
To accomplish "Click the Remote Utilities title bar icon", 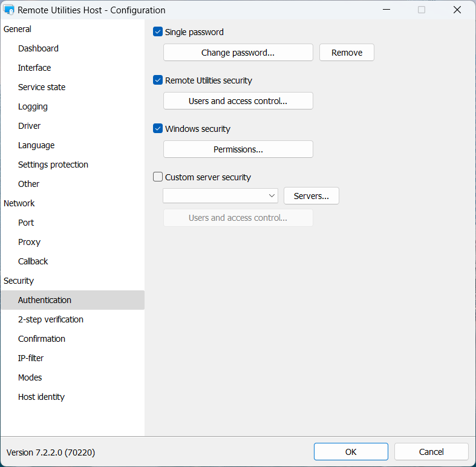I will pos(9,10).
